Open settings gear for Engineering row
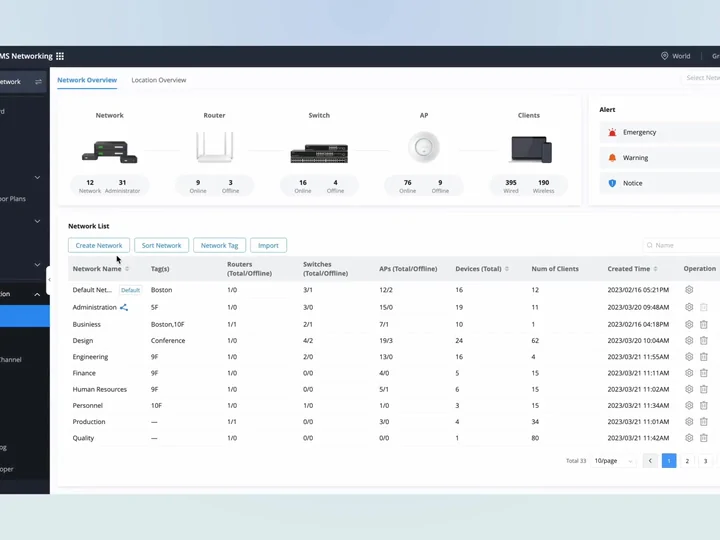This screenshot has width=720, height=540. [x=689, y=357]
